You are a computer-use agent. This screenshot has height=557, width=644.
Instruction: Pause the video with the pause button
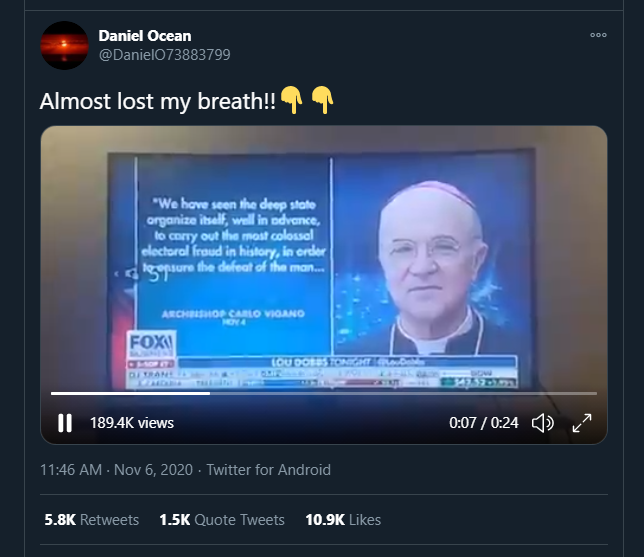(65, 423)
